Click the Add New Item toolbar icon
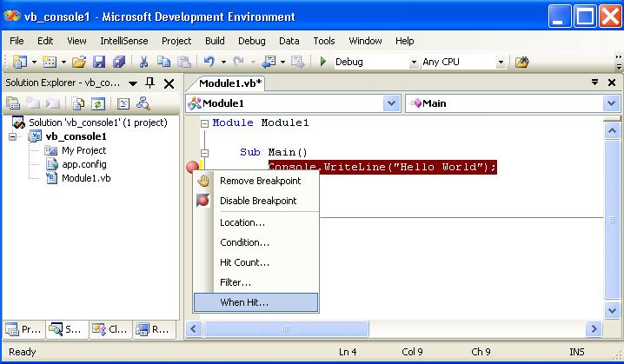624x364 pixels. [50, 62]
